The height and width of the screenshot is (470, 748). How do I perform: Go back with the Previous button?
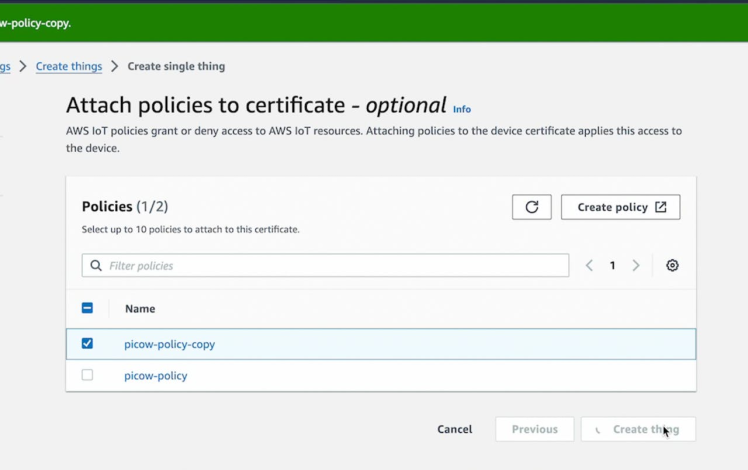[x=534, y=429]
